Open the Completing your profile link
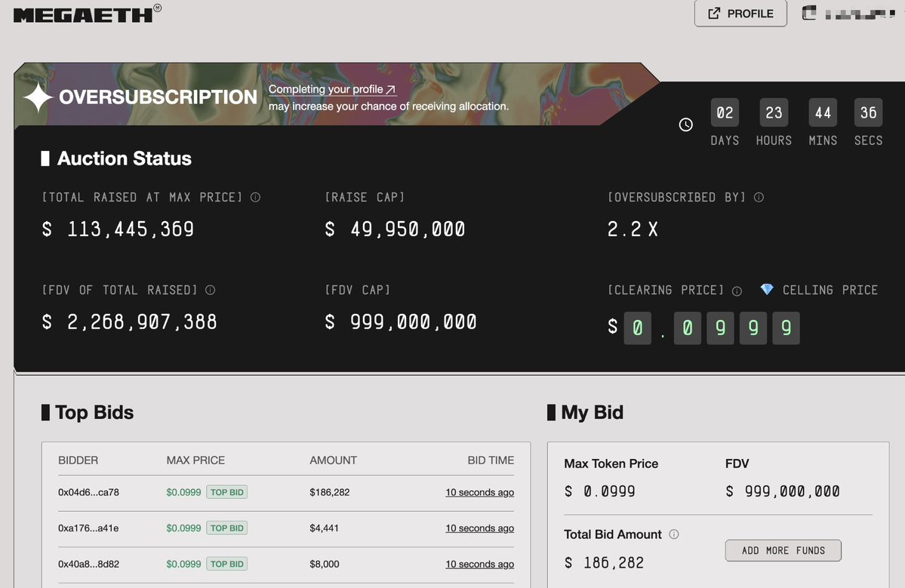Image resolution: width=905 pixels, height=588 pixels. (332, 89)
